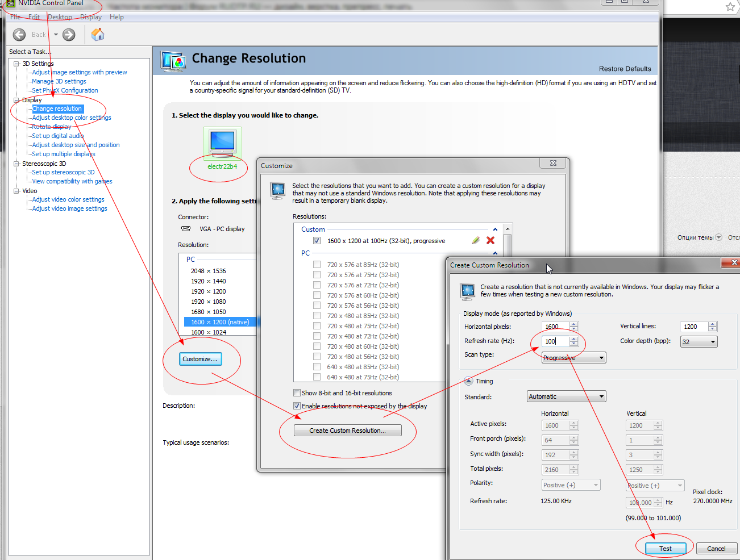Collapse the Video tree node
Image resolution: width=740 pixels, height=560 pixels.
click(16, 191)
